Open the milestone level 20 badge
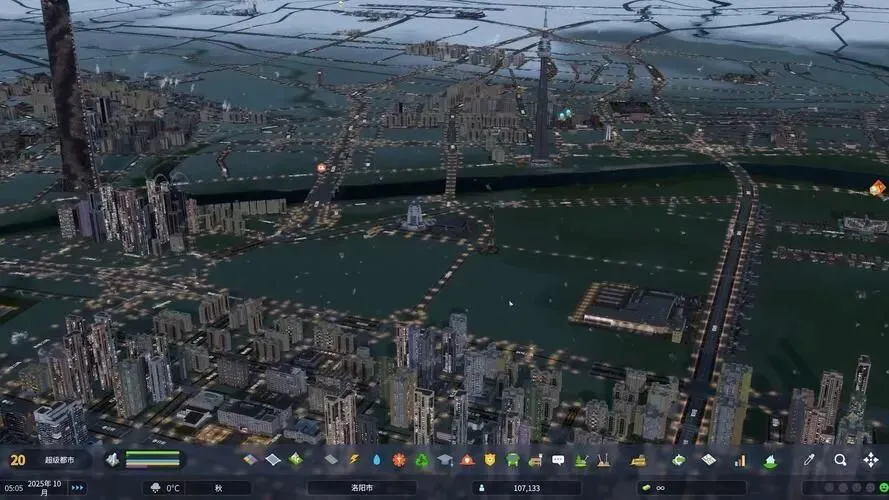The width and height of the screenshot is (889, 500). tap(18, 460)
